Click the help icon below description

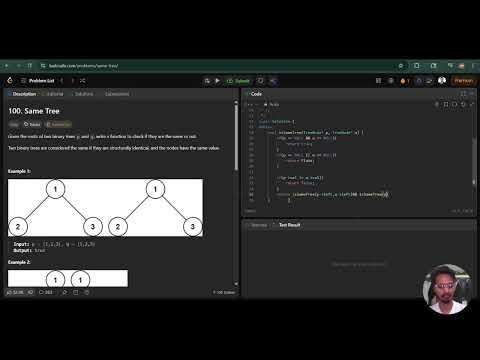point(87,292)
